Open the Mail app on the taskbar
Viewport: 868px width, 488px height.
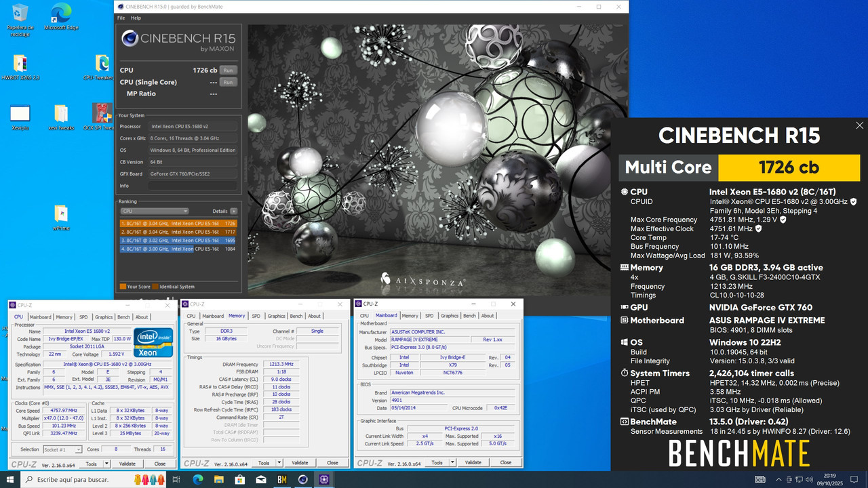(x=260, y=479)
